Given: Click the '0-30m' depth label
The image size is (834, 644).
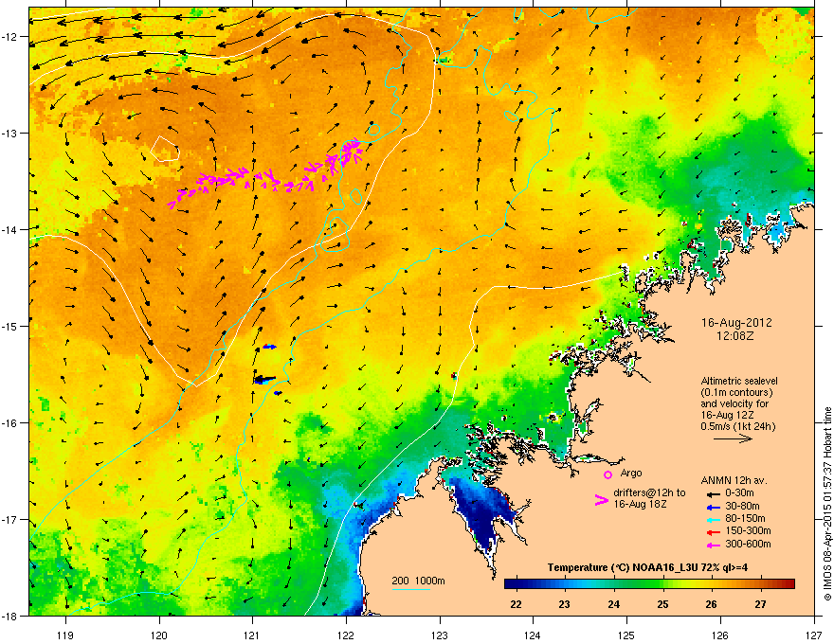Looking at the screenshot, I should 740,493.
